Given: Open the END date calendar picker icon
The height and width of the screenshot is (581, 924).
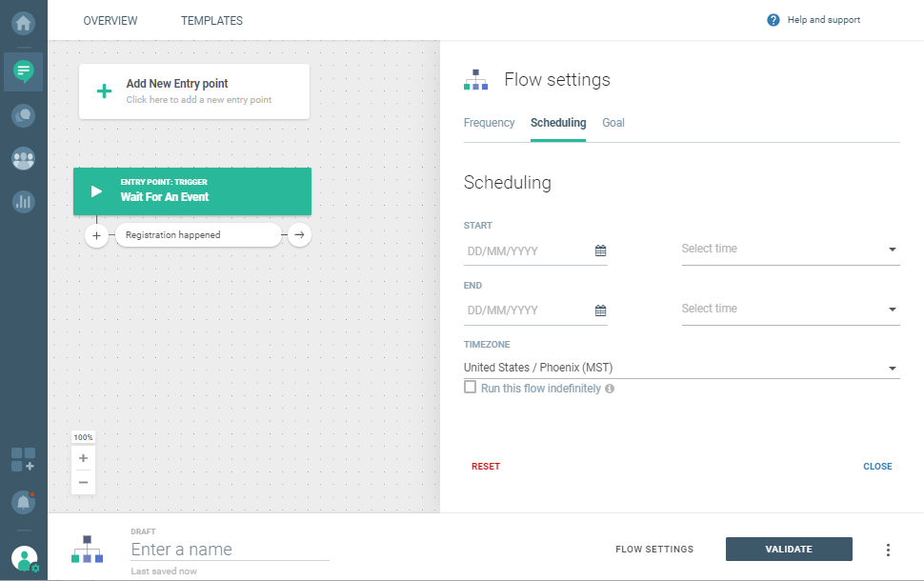Looking at the screenshot, I should 600,311.
